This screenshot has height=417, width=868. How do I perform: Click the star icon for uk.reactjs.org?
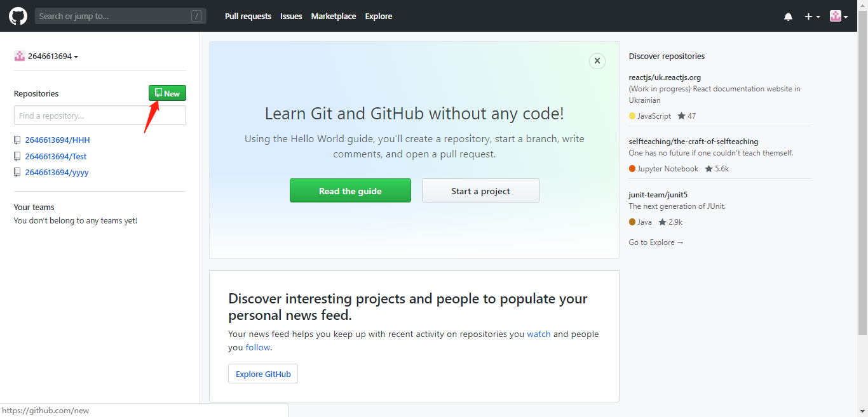coord(681,116)
